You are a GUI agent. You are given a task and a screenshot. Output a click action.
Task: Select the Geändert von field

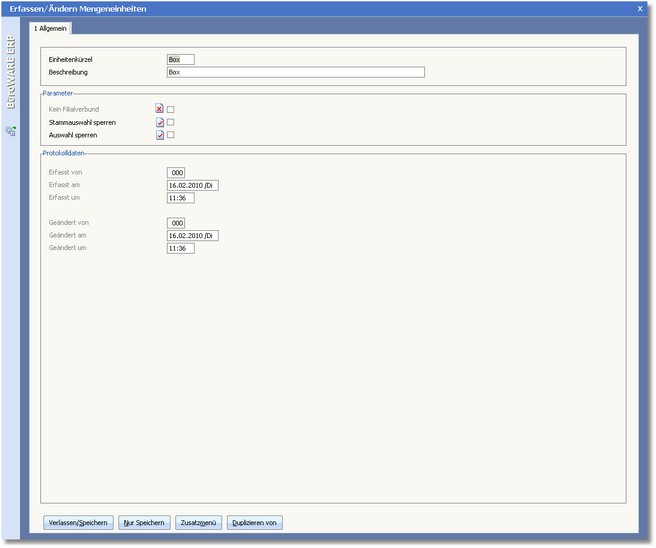[x=177, y=223]
